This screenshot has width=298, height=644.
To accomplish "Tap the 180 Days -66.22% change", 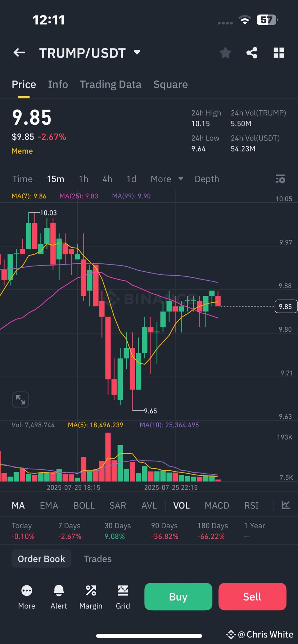I will pyautogui.click(x=211, y=536).
